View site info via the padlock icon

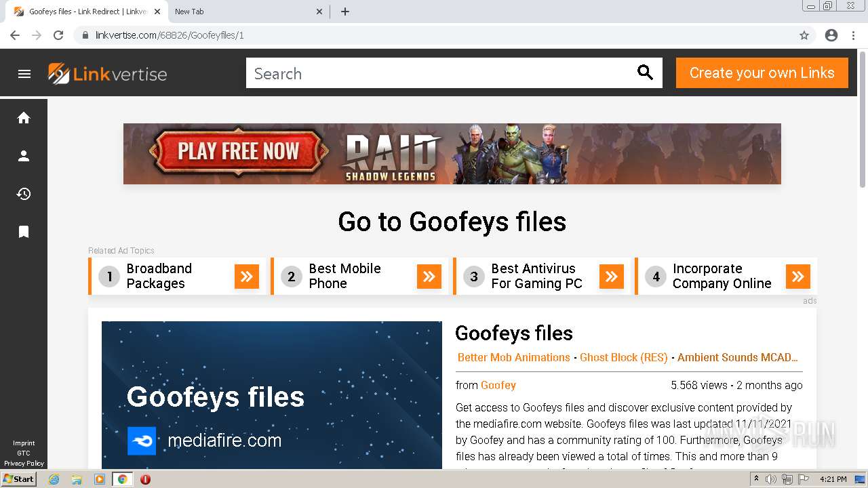85,35
